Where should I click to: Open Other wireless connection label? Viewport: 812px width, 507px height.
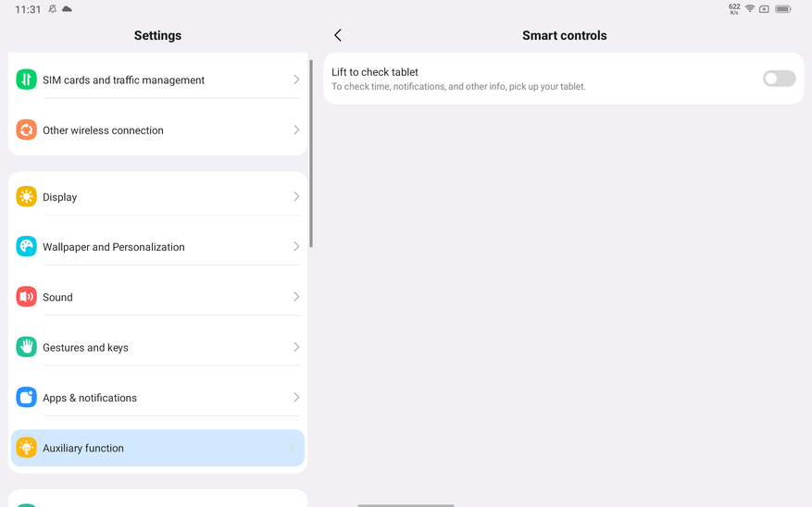103,130
